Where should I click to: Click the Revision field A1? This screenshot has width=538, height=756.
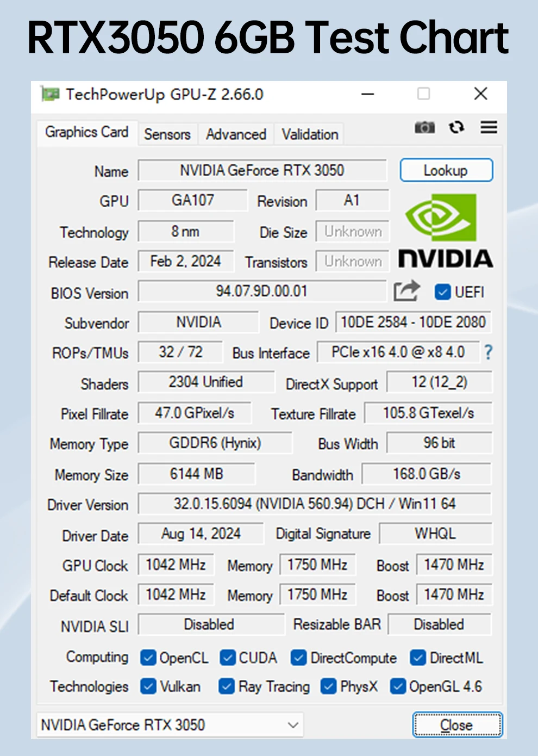pyautogui.click(x=352, y=200)
